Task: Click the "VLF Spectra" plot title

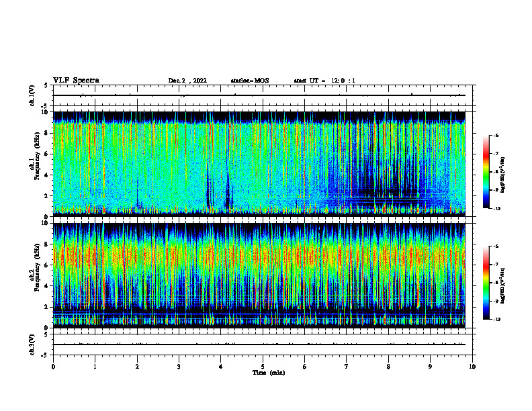Action: (x=76, y=81)
